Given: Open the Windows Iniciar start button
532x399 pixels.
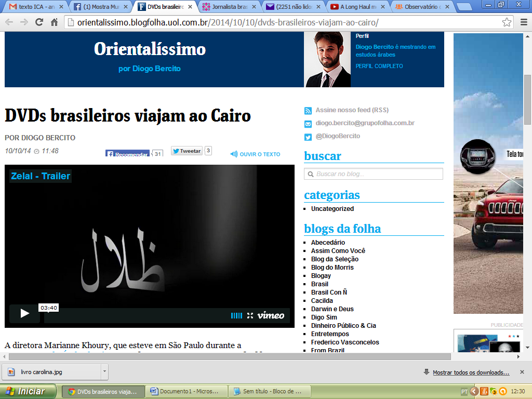Looking at the screenshot, I should [28, 391].
